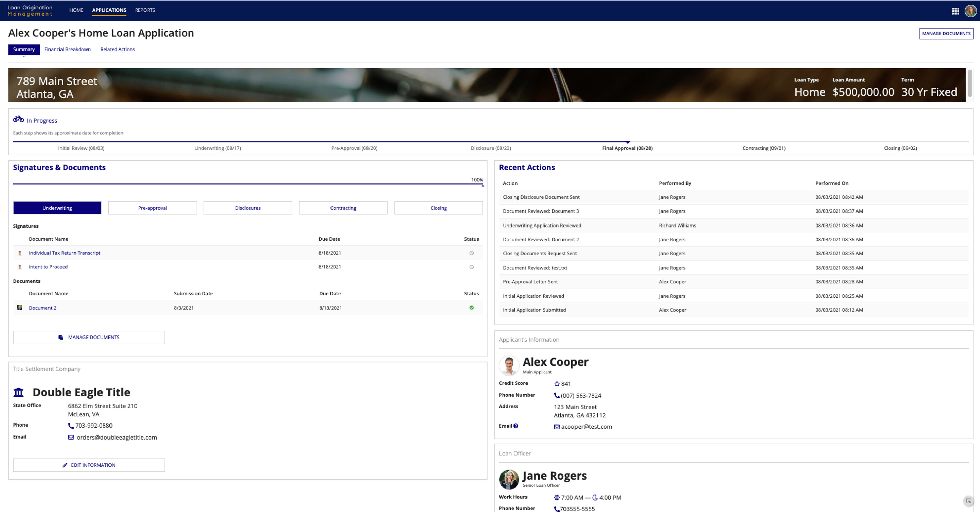Click the Final Approval (08/28) milestone
Viewport: 980px width, 512px height.
[x=627, y=148]
